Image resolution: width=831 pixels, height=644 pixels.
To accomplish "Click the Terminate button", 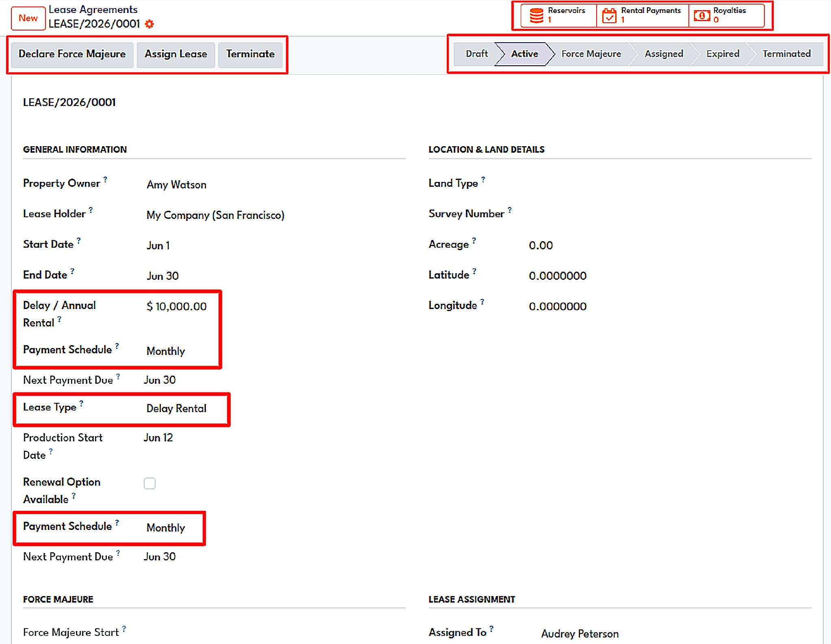I will pos(250,54).
